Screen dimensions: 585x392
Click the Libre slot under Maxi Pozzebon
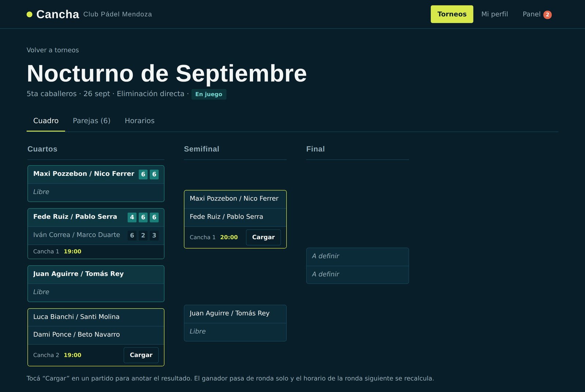96,192
